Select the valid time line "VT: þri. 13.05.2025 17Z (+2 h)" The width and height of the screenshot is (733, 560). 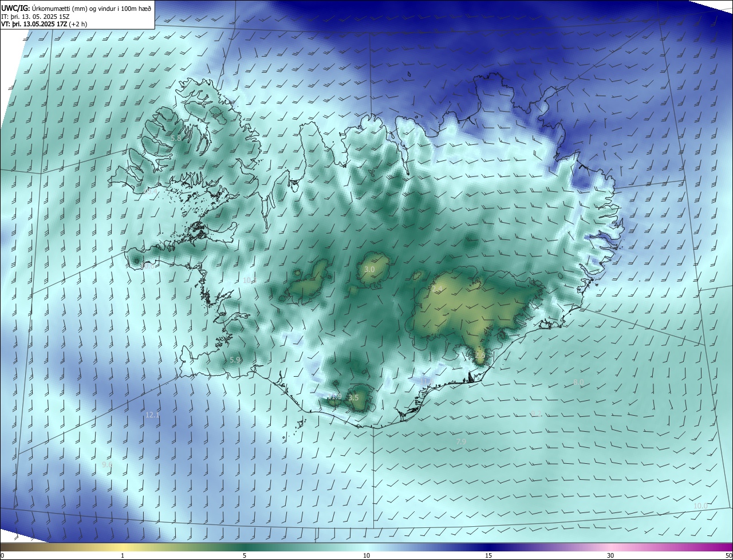(45, 24)
